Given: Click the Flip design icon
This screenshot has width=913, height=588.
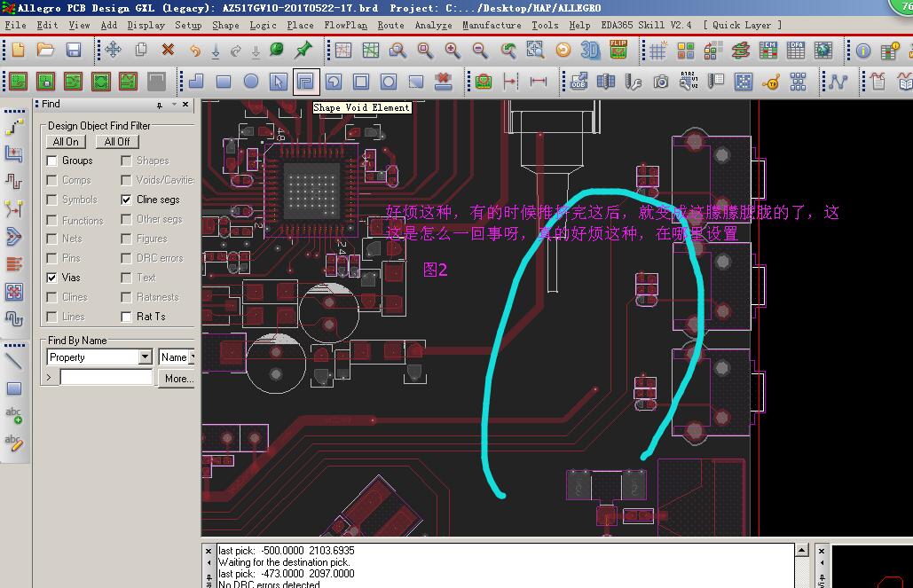Looking at the screenshot, I should point(618,51).
